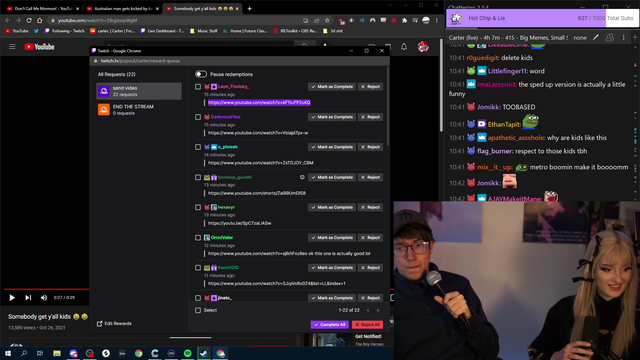Viewport: 640px width, 360px height.
Task: Mark e_phresh request as complete
Action: click(x=332, y=147)
